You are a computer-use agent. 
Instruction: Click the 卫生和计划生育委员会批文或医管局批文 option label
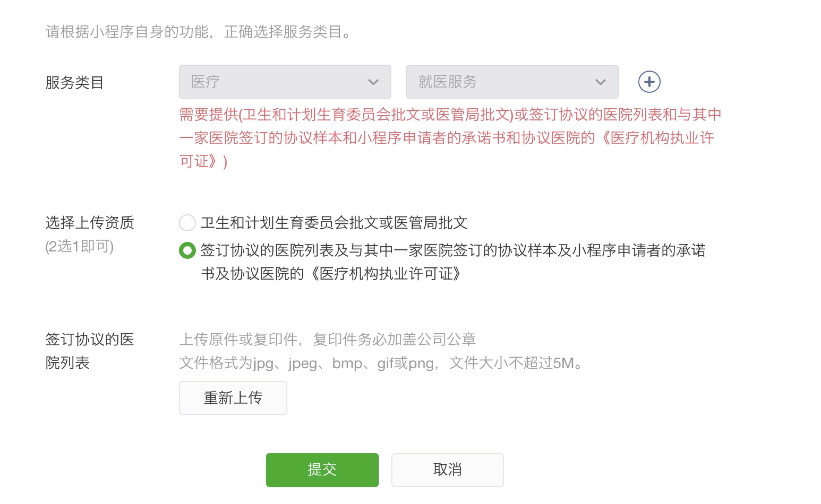(334, 223)
